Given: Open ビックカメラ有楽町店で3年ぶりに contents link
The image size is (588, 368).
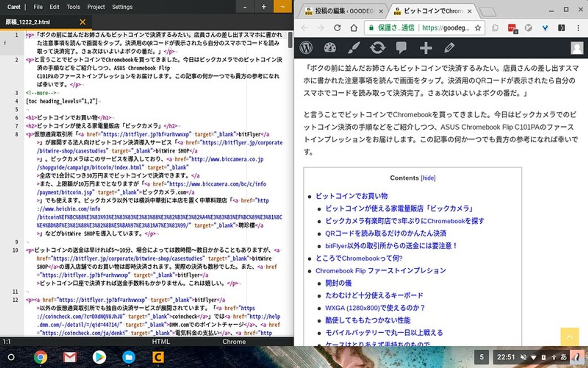Looking at the screenshot, I should click(405, 221).
